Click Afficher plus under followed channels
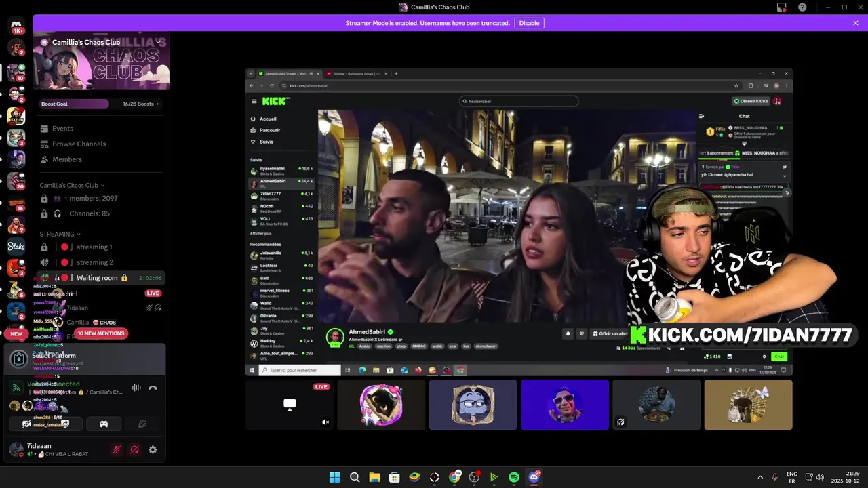868x488 pixels. tap(261, 233)
